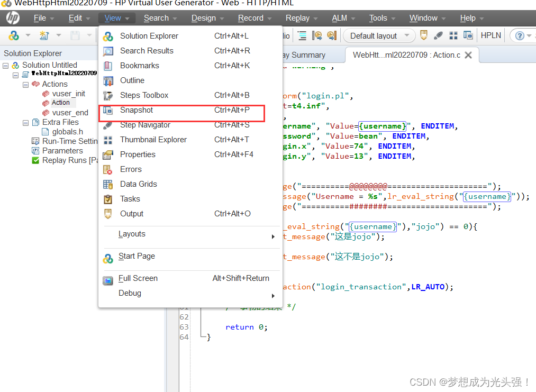Expand the Debug submenu
The height and width of the screenshot is (392, 536).
coord(190,293)
